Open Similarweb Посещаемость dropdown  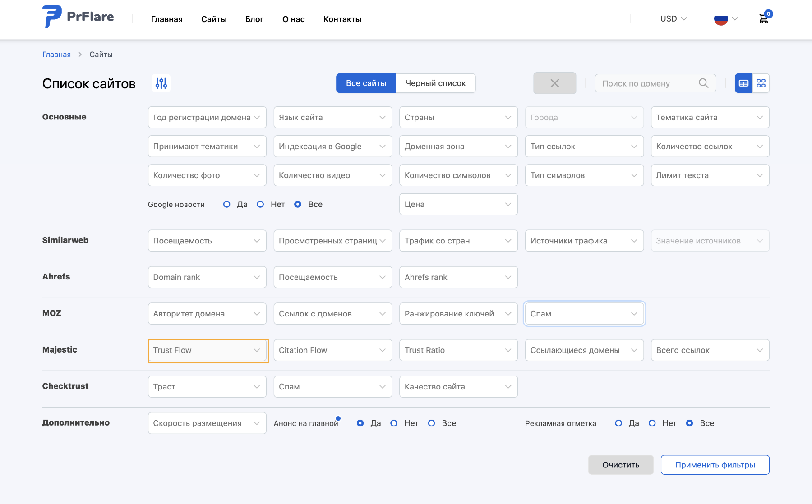(x=207, y=241)
